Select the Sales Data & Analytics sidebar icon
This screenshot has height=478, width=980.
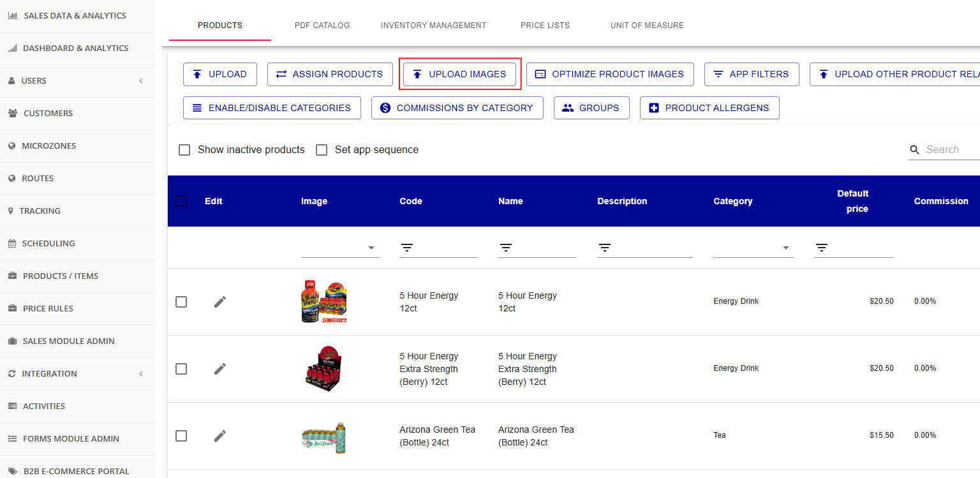click(x=13, y=15)
